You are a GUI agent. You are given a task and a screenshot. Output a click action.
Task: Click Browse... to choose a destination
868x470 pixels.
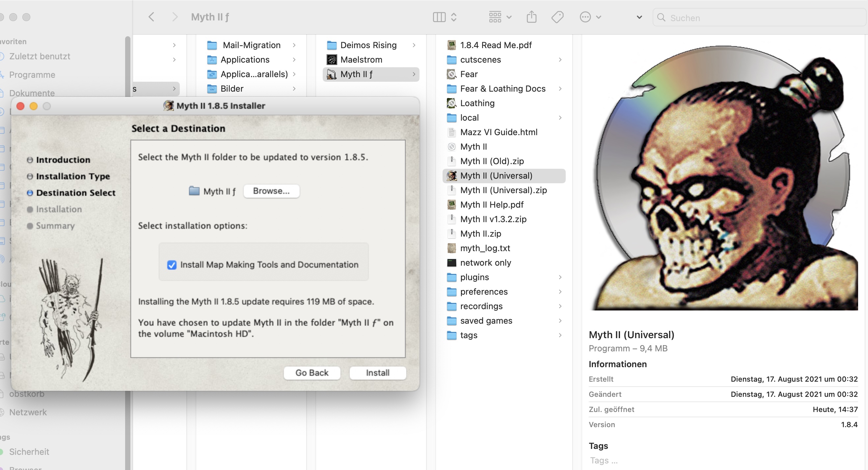click(271, 191)
